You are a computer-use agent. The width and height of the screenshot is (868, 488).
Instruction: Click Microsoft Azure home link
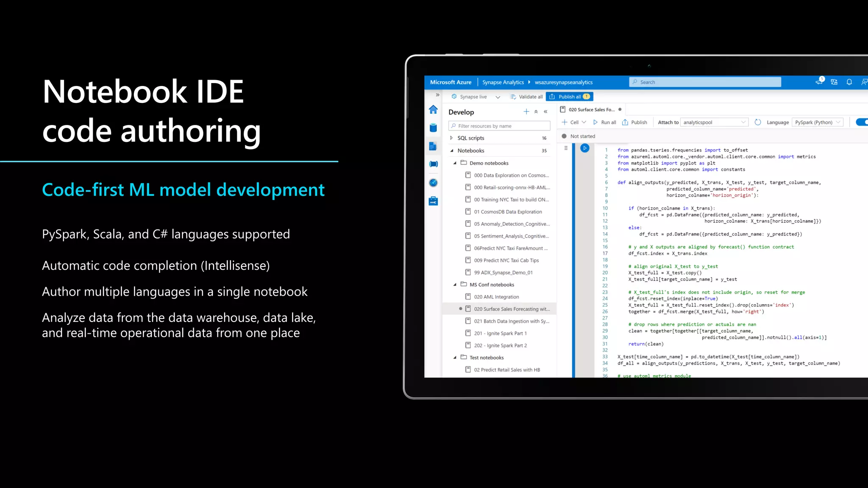click(x=451, y=82)
